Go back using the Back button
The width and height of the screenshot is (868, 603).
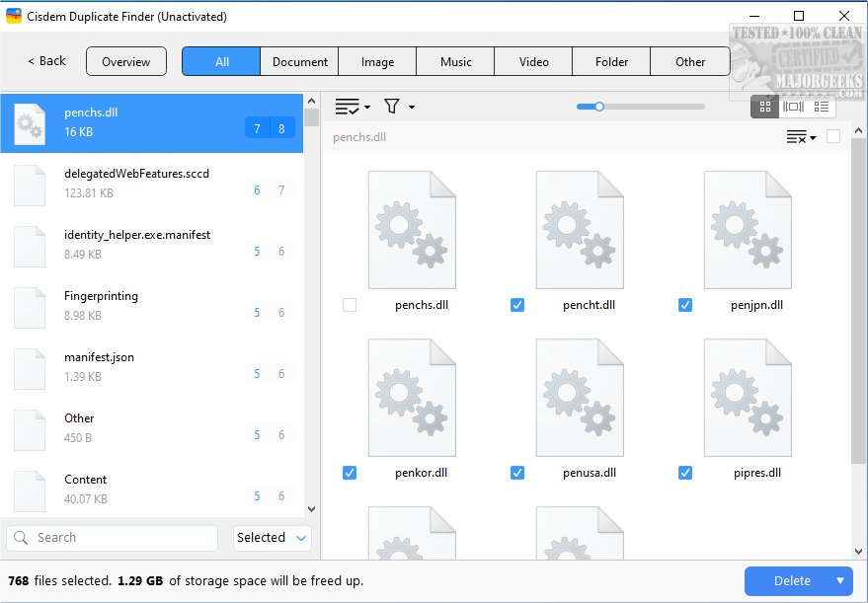pos(46,61)
